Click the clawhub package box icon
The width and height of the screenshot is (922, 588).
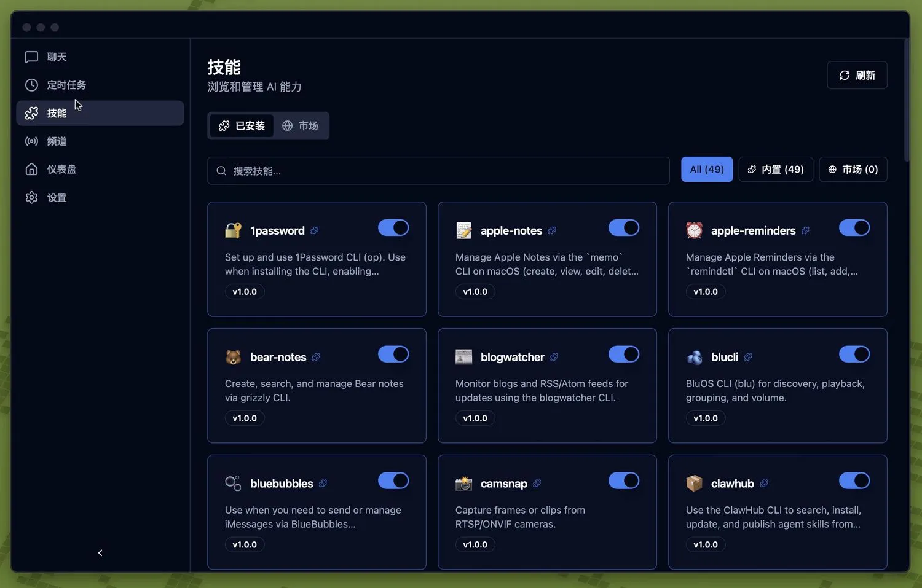tap(694, 484)
